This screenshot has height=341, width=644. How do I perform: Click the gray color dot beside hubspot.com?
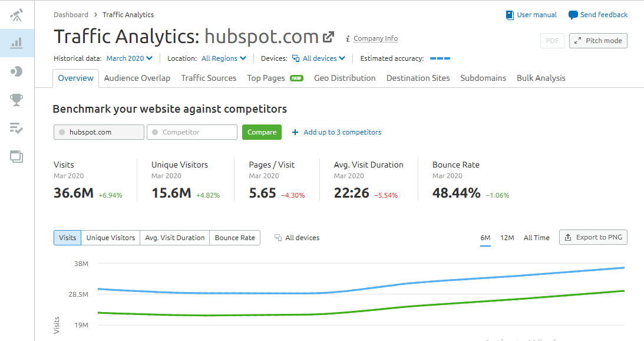[x=62, y=132]
